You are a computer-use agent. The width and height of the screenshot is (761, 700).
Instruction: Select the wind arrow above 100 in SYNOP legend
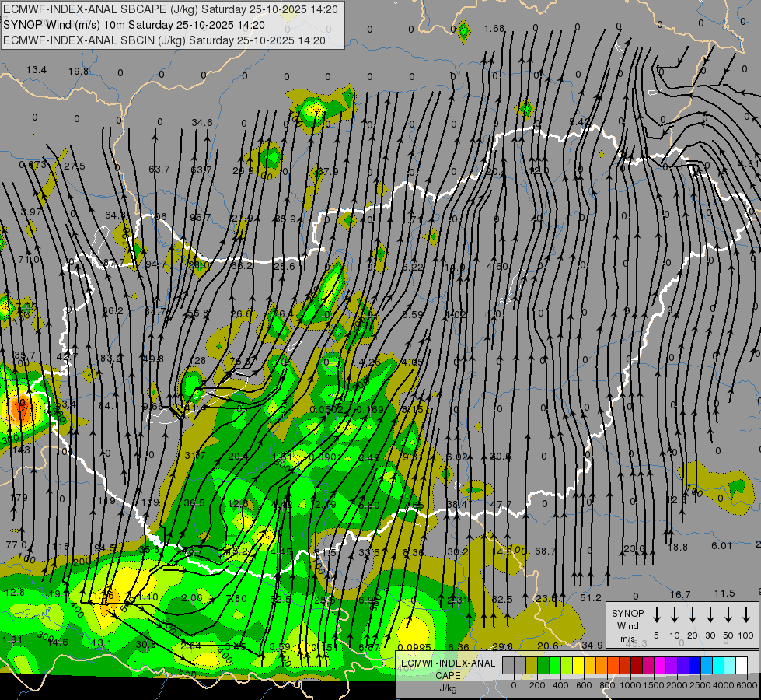746,615
